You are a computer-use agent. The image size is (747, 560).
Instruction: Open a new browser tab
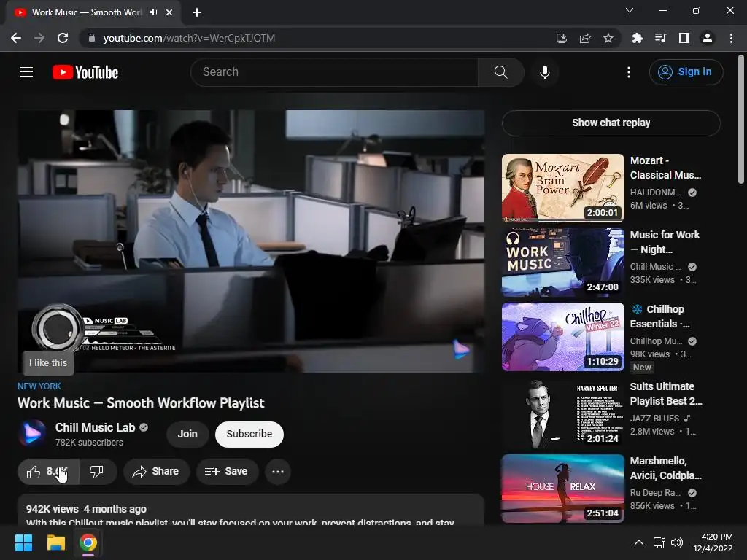pos(197,12)
